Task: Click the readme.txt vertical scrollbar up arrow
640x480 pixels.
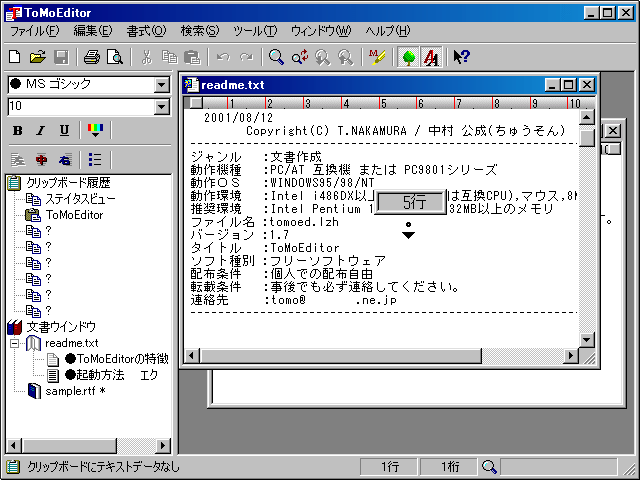Action: click(587, 118)
